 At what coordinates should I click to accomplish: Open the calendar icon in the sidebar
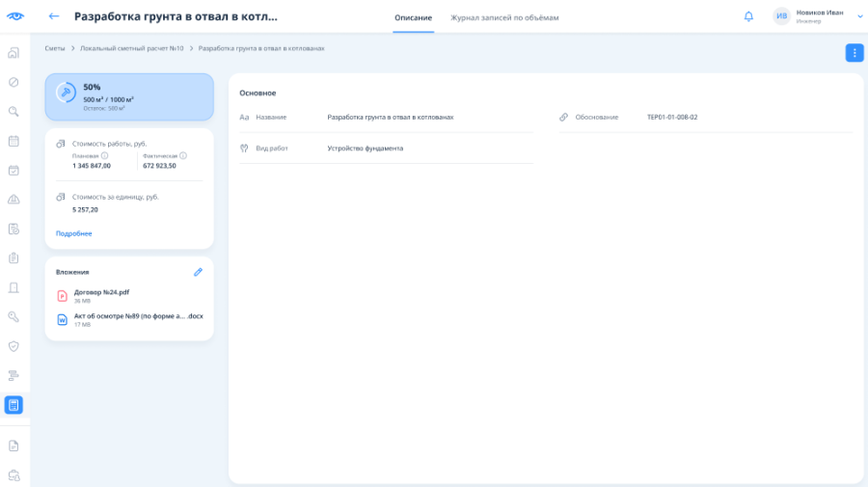pyautogui.click(x=14, y=141)
